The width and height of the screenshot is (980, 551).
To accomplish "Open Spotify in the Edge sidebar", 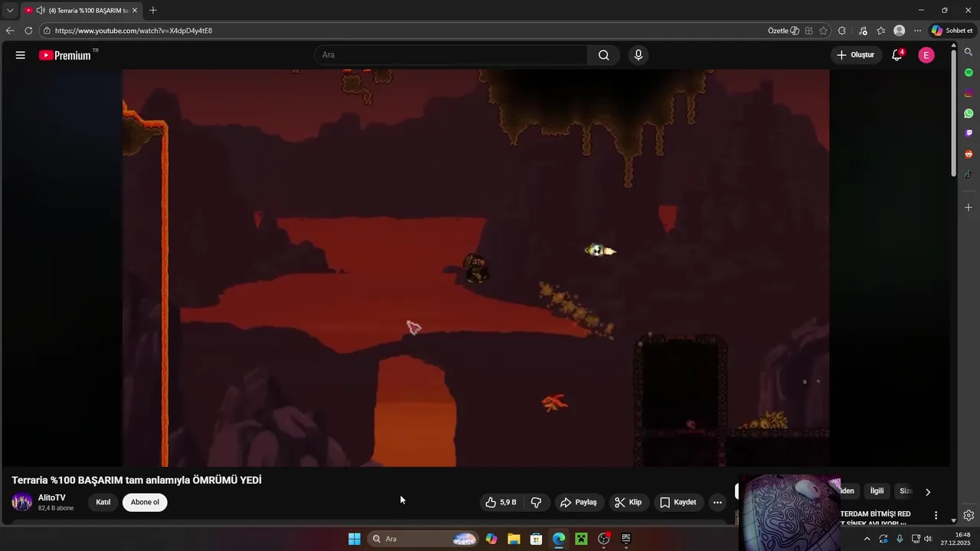I will tap(969, 72).
